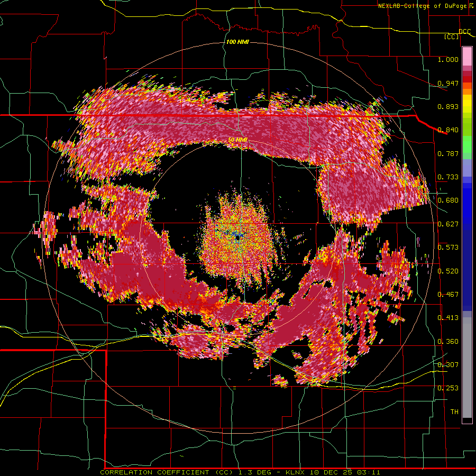Click the 0.840 legend value
The width and height of the screenshot is (476, 476).
(448, 130)
